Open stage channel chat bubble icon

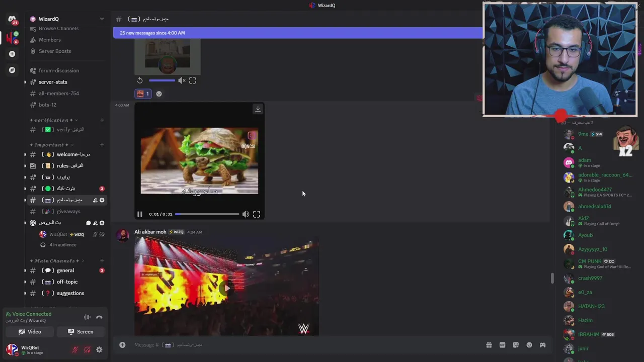88,223
